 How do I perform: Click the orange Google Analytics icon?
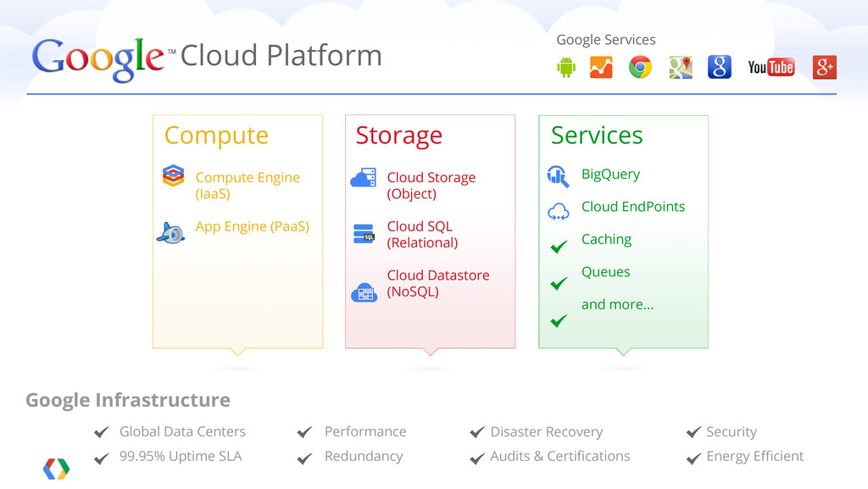pyautogui.click(x=601, y=68)
